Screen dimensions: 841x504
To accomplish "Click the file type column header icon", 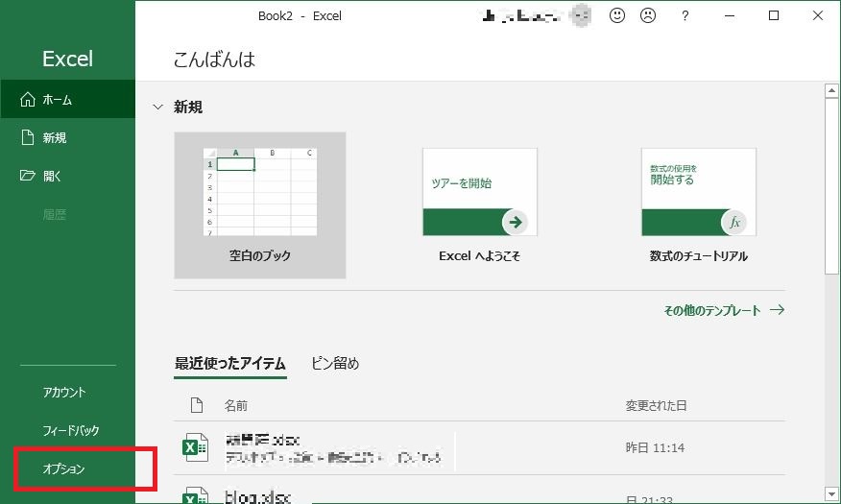I will [x=197, y=405].
